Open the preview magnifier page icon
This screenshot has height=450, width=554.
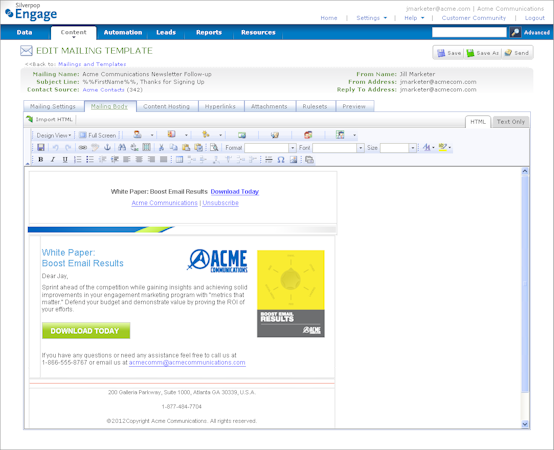pyautogui.click(x=214, y=147)
